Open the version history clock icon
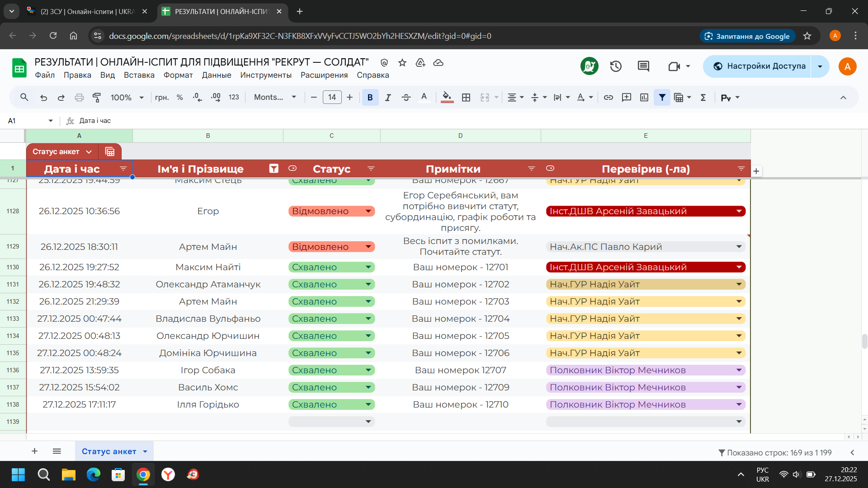868x488 pixels. [616, 66]
